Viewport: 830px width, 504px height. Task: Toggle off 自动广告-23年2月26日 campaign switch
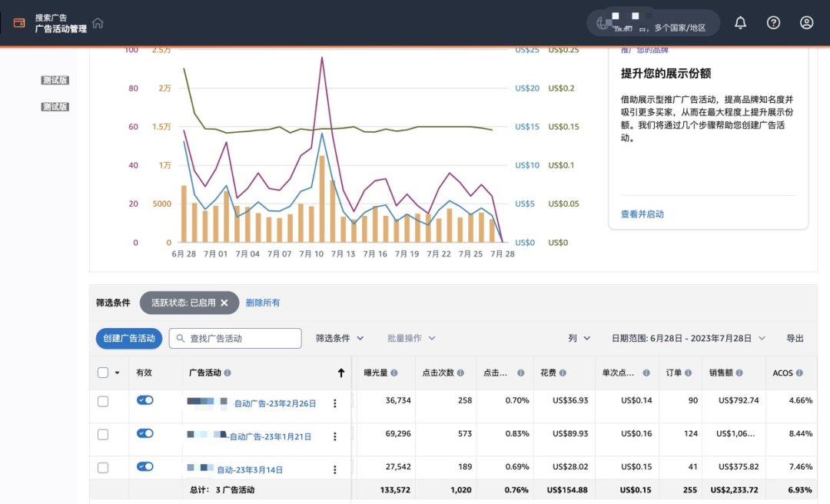[144, 400]
